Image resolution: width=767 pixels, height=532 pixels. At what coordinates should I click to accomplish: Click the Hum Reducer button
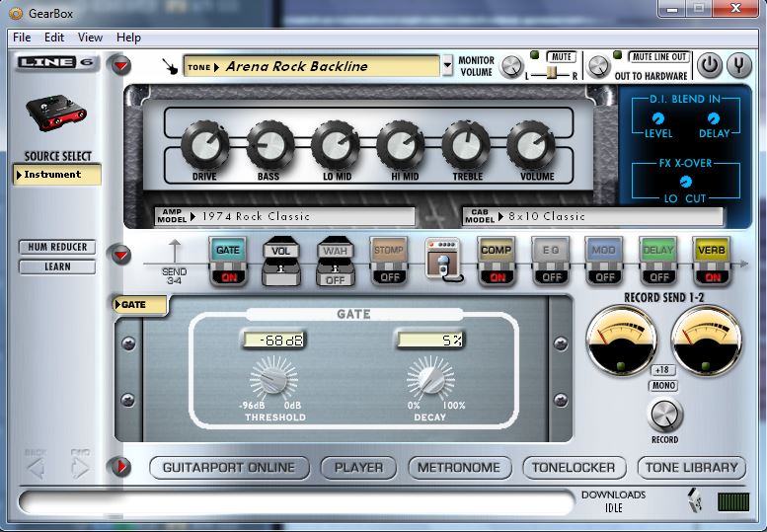point(57,247)
